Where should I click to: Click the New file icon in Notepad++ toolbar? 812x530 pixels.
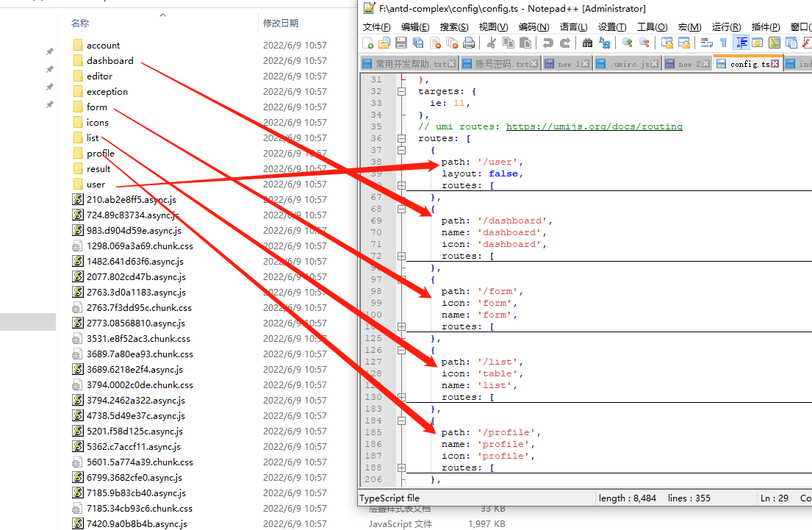pos(367,43)
